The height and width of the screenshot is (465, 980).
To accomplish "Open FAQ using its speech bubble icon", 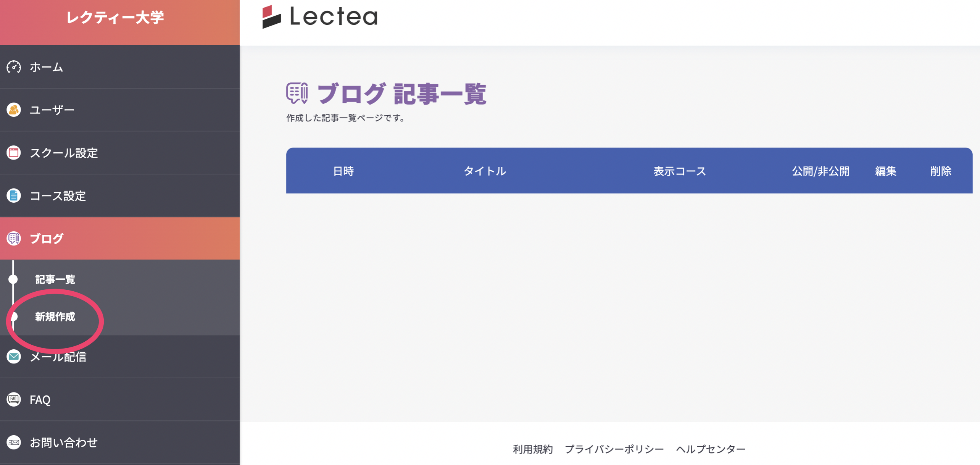I will click(14, 400).
